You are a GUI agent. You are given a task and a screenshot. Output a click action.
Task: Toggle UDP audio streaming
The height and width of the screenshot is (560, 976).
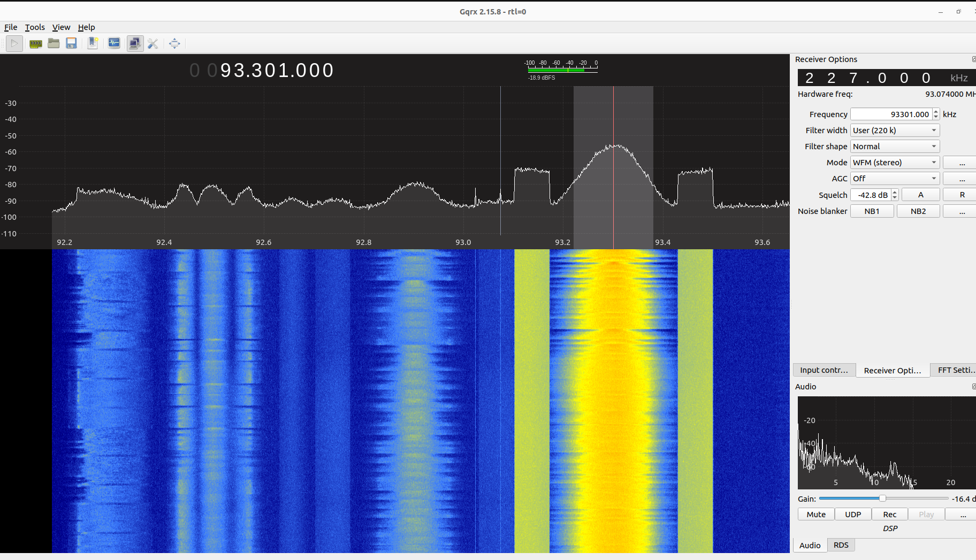[x=853, y=515]
